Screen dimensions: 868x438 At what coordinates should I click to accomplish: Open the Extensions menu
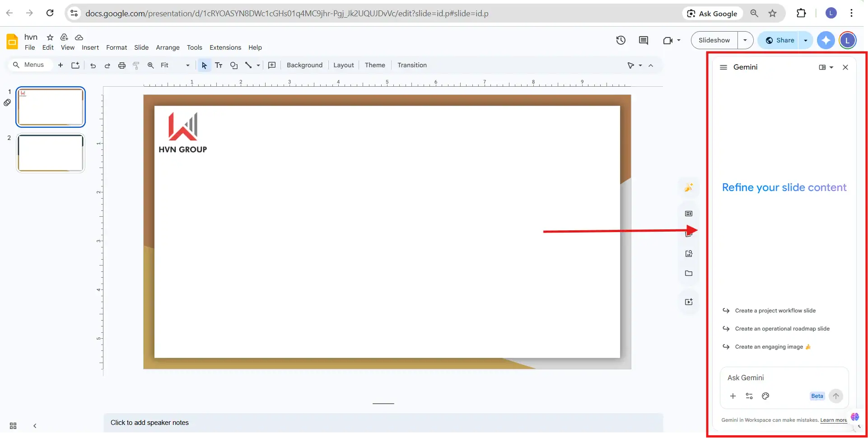[x=225, y=47]
